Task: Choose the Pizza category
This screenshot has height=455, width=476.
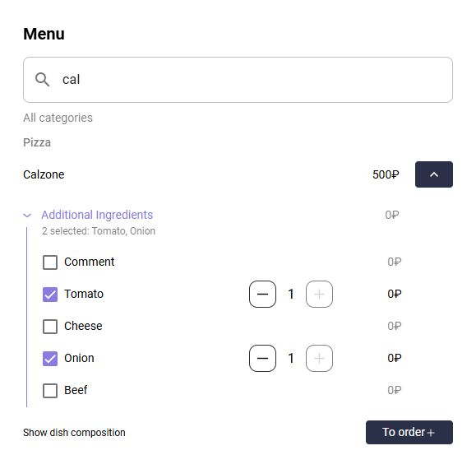Action: pos(37,142)
